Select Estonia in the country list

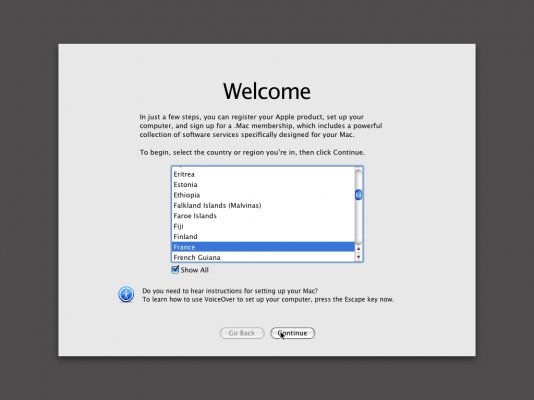click(x=263, y=185)
